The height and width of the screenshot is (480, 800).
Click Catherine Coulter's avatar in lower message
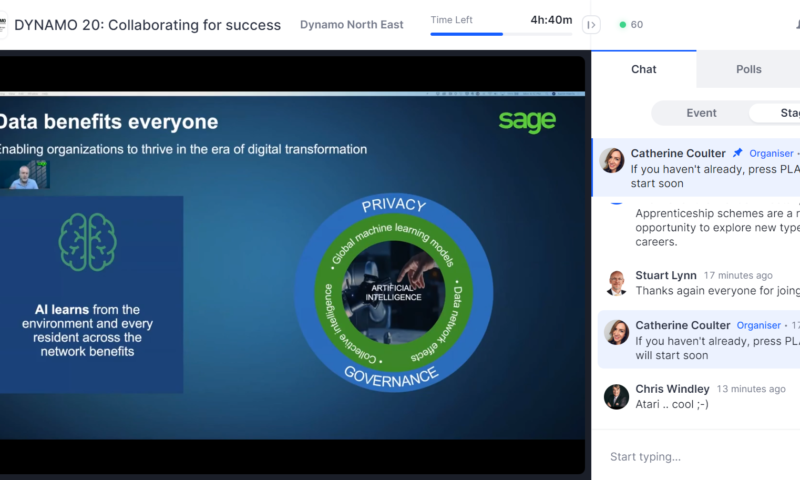coord(616,333)
